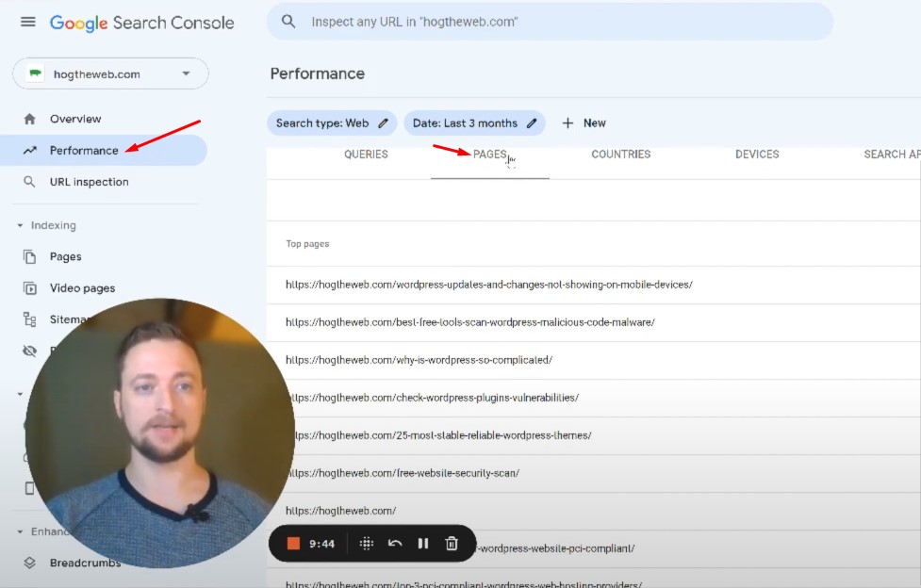Click the Google Search Console logo
921x588 pixels.
coord(141,23)
